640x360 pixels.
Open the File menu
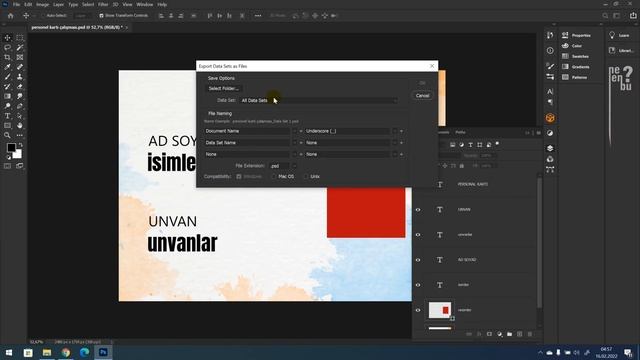point(16,4)
